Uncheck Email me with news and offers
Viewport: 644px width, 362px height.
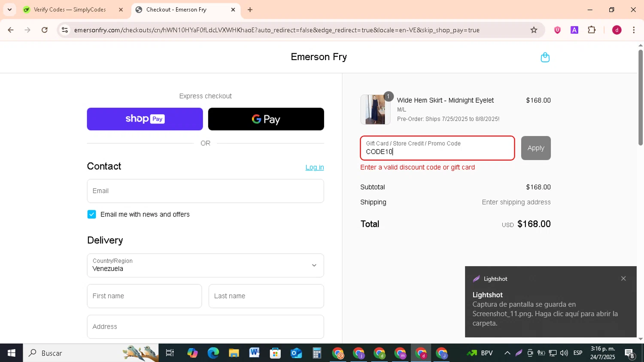91,214
